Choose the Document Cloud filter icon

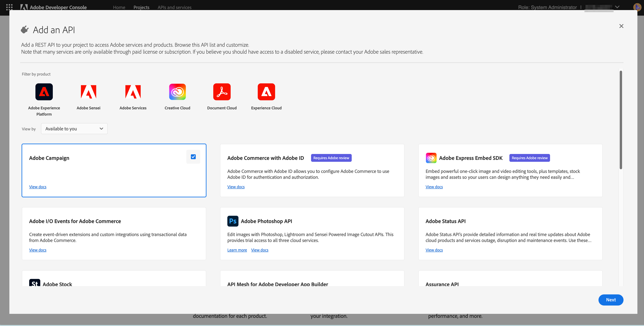[222, 92]
